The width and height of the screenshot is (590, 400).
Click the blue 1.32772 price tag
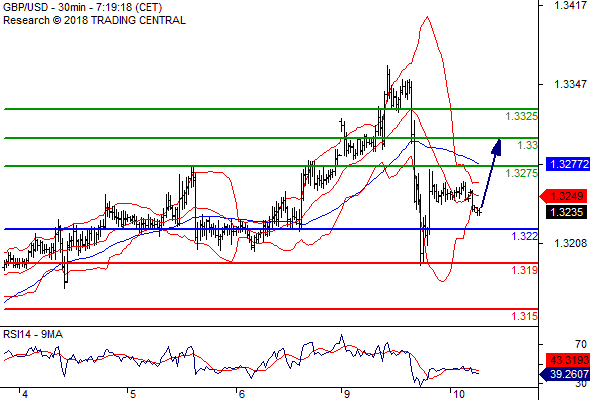[567, 164]
